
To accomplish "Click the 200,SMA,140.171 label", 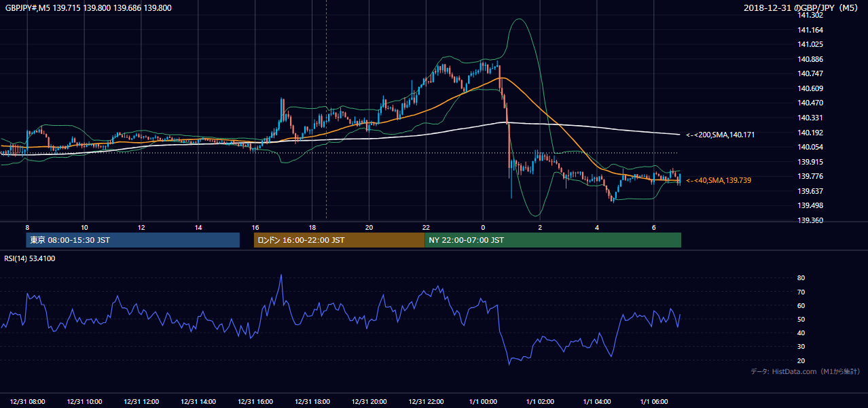I will [720, 135].
